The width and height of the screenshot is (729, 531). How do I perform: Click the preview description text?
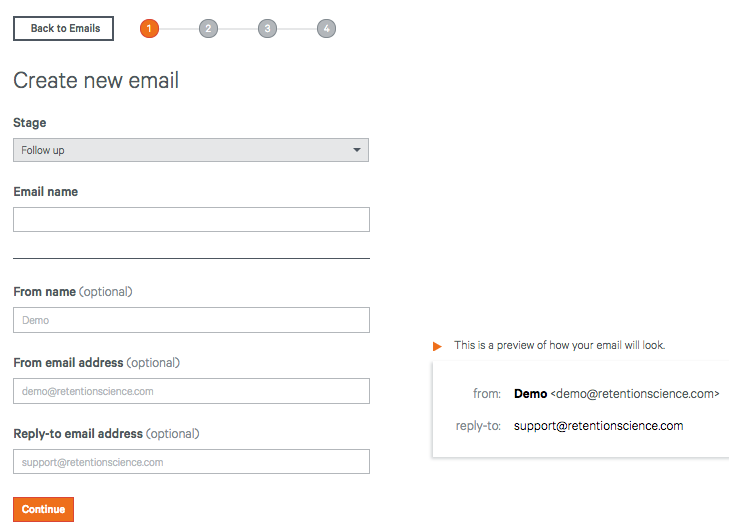(x=559, y=345)
